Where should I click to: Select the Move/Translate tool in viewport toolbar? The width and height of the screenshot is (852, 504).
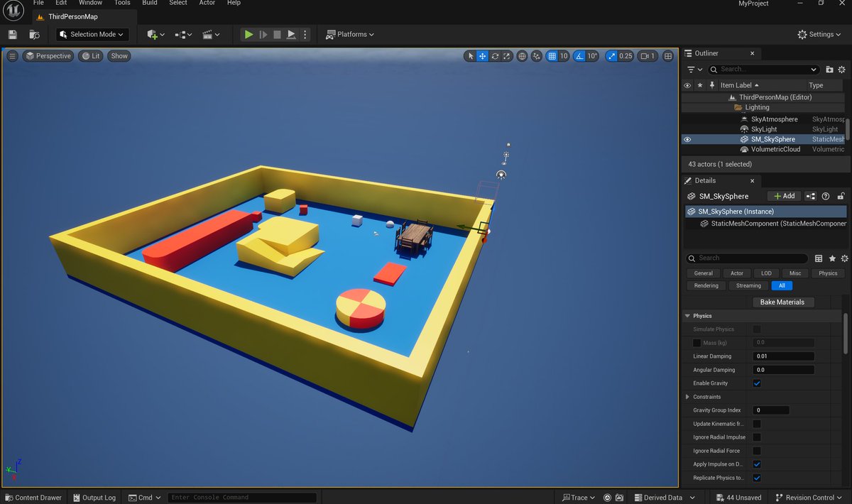482,55
